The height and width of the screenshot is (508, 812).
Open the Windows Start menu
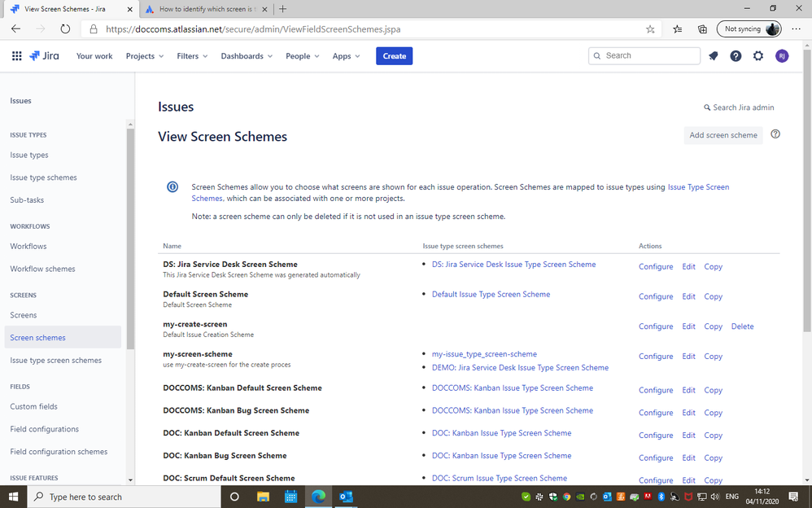14,497
